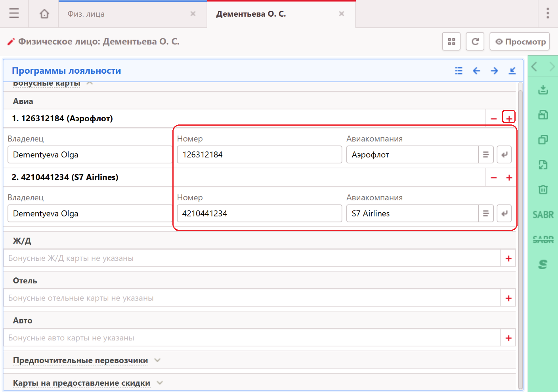Click the Просмотр button

pyautogui.click(x=520, y=42)
